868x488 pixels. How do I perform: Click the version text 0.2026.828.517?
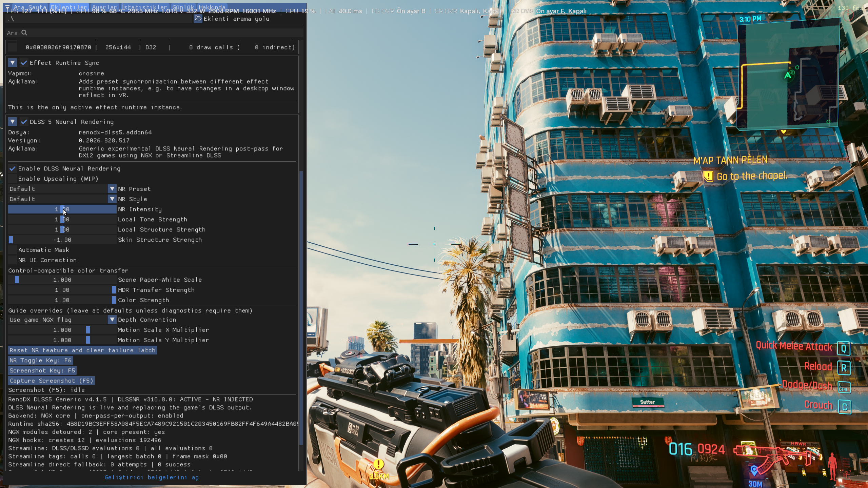[104, 141]
